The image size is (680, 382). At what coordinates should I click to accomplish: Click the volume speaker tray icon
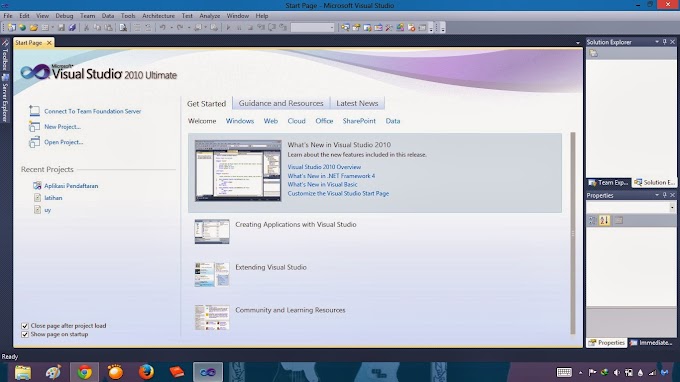pyautogui.click(x=616, y=372)
